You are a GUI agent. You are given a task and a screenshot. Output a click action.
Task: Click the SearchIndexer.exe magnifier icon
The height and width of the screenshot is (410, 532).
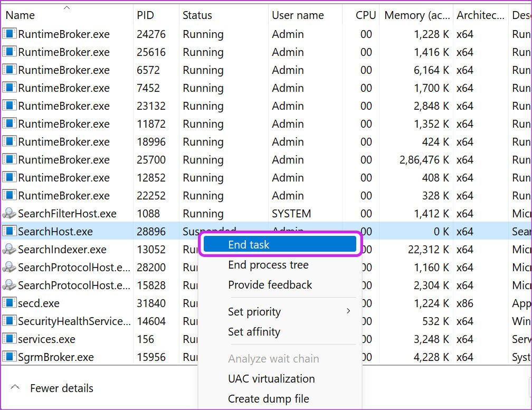(9, 249)
